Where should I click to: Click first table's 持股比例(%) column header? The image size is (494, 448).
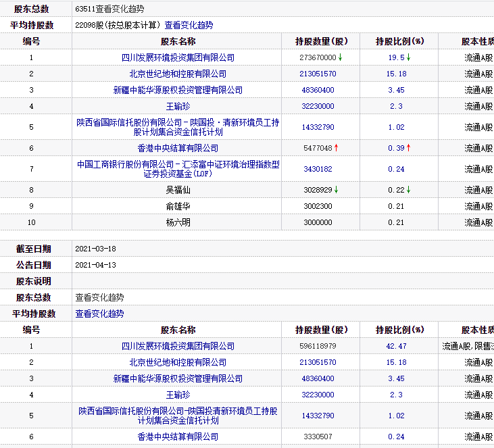pos(400,41)
